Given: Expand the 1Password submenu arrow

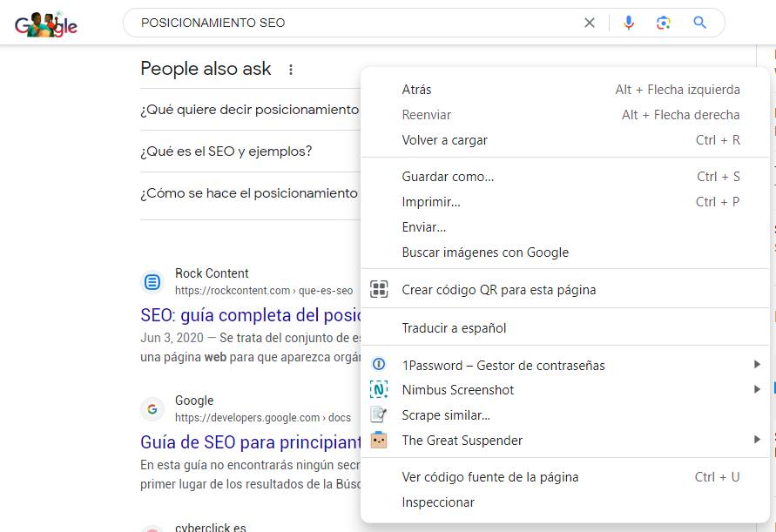Looking at the screenshot, I should tap(757, 365).
